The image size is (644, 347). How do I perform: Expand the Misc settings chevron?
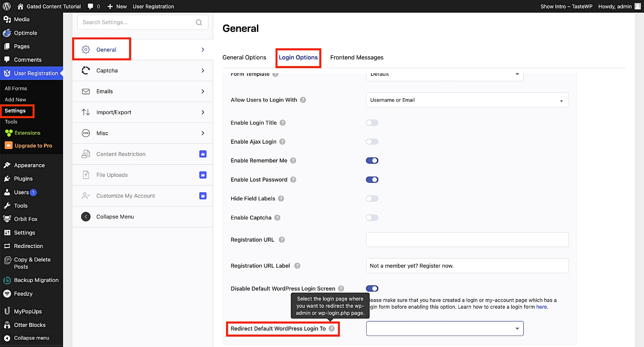coord(203,133)
